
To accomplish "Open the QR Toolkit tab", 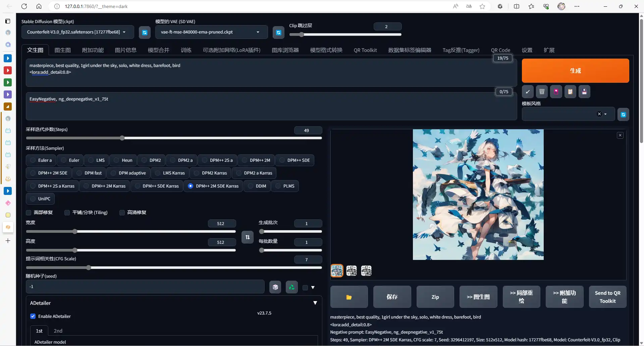I will click(x=365, y=50).
